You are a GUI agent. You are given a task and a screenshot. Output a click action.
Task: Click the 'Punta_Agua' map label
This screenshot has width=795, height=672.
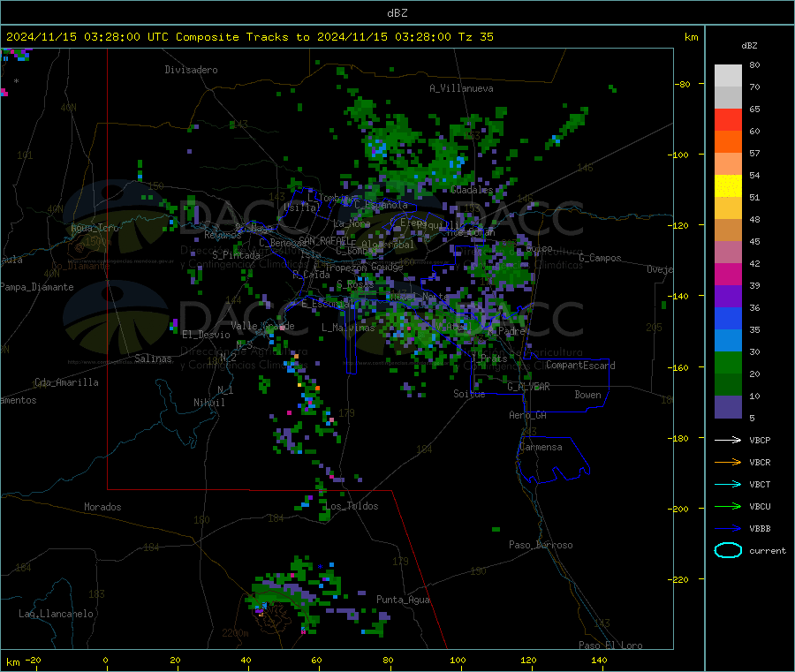click(403, 600)
